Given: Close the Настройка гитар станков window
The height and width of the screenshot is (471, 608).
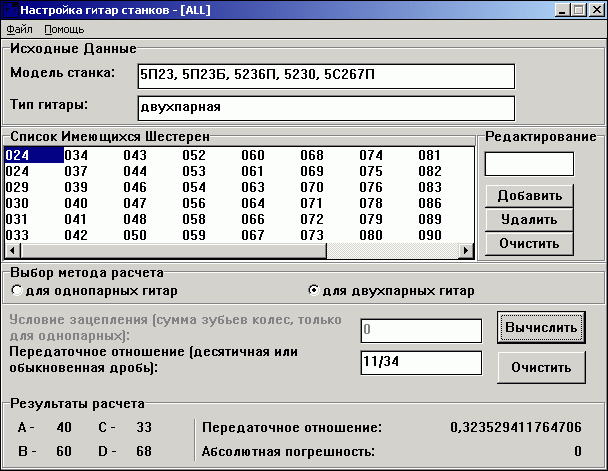Looking at the screenshot, I should tap(597, 10).
